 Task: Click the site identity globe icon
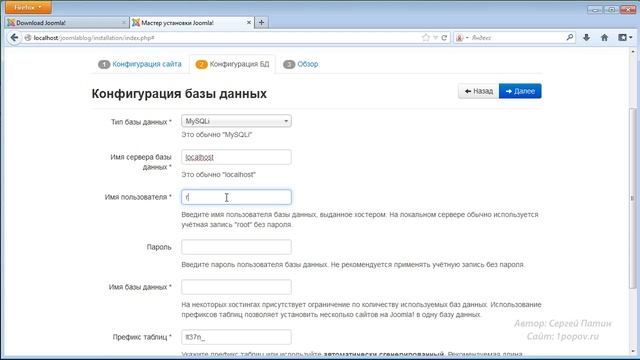pos(28,38)
